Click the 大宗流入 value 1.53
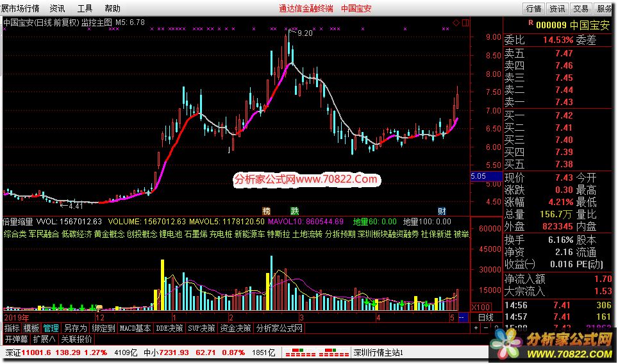Image resolution: width=618 pixels, height=364 pixels. (603, 291)
